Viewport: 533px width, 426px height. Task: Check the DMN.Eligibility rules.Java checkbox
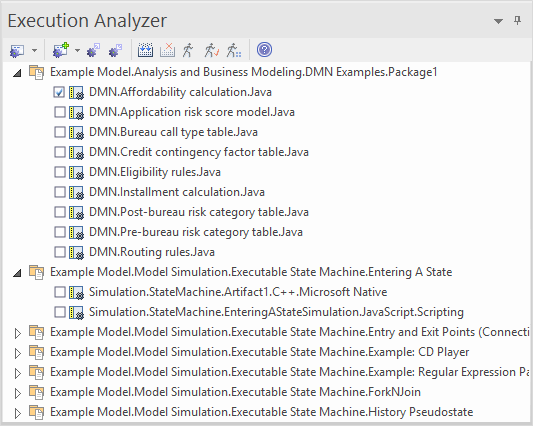[59, 172]
